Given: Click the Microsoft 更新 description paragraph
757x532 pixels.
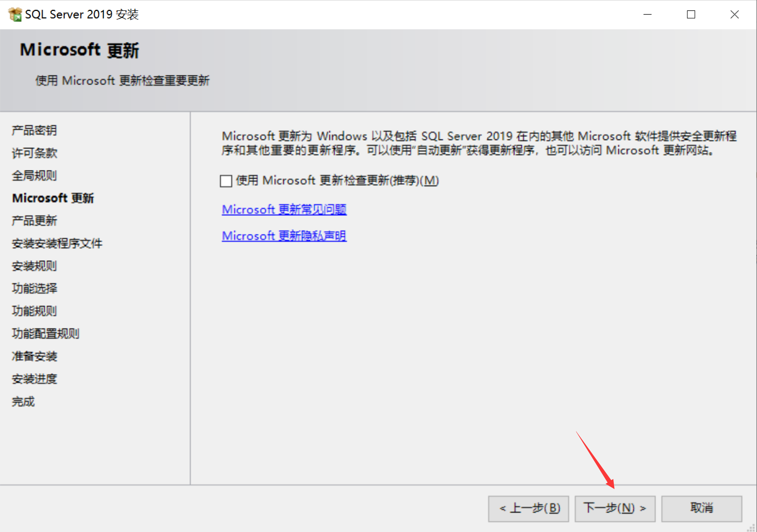Looking at the screenshot, I should pos(479,143).
